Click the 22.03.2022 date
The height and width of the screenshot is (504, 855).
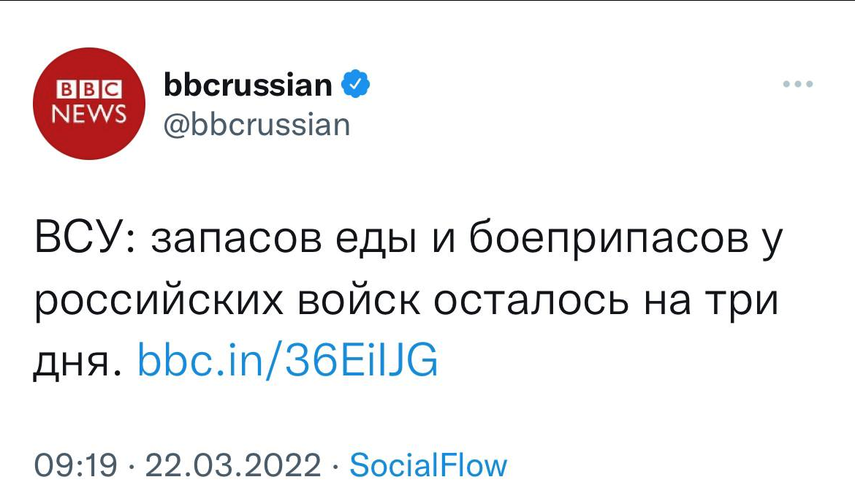pyautogui.click(x=234, y=465)
